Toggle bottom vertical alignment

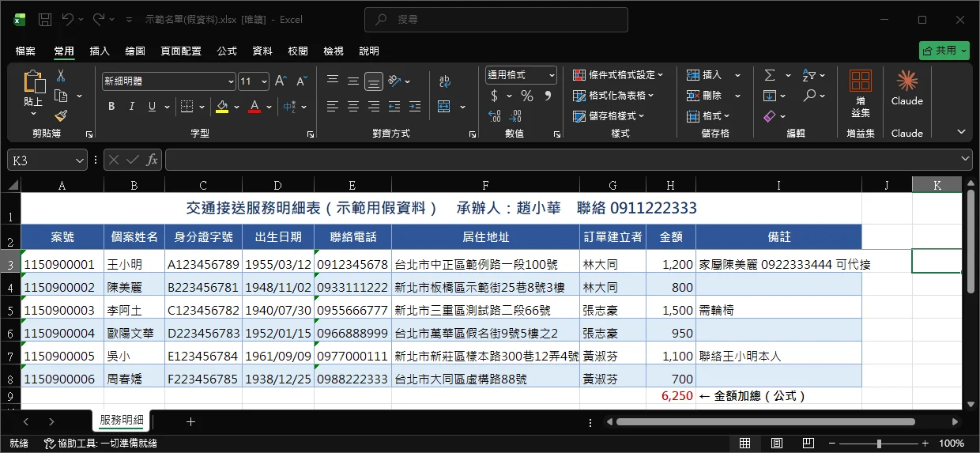[374, 81]
